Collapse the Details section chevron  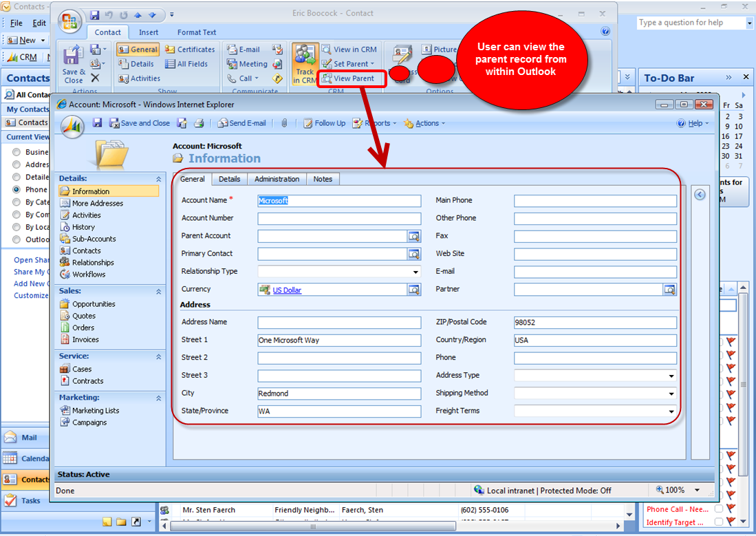coord(158,179)
